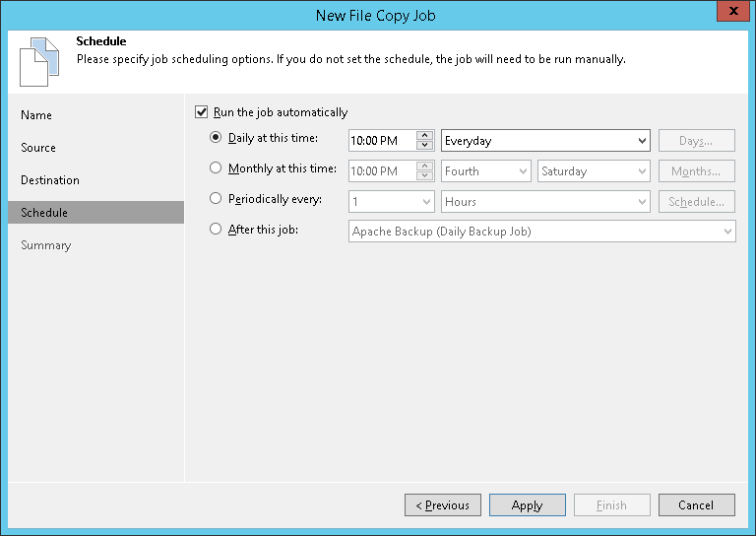Click the Apply button

pyautogui.click(x=527, y=505)
